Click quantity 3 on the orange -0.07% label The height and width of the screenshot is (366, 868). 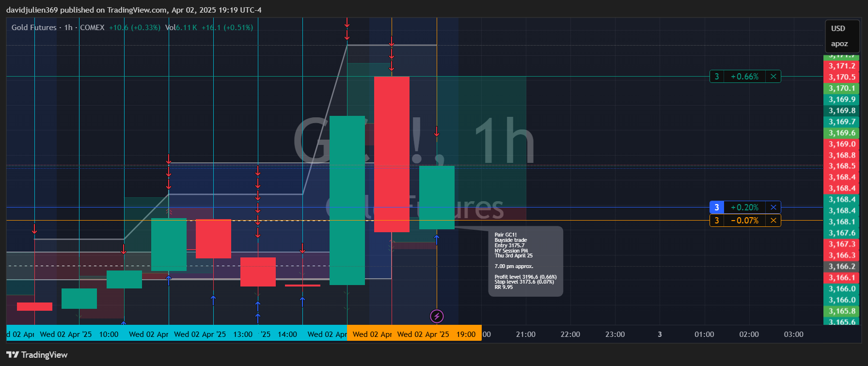[x=717, y=221]
